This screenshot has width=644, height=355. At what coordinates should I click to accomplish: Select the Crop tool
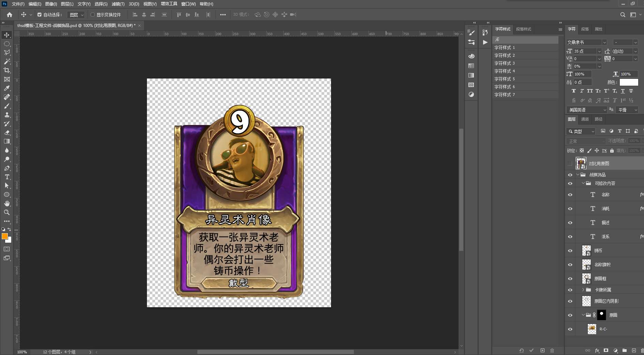[7, 70]
